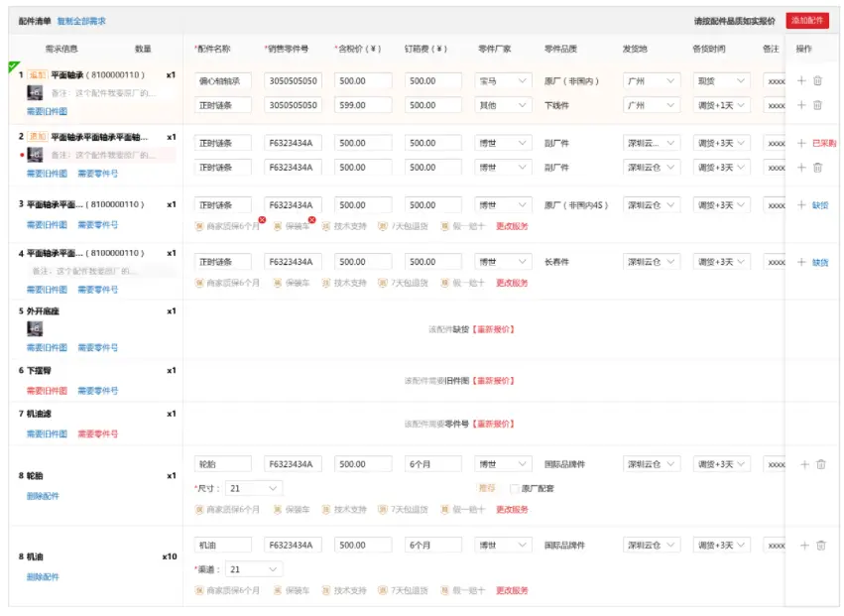Image resolution: width=844 pixels, height=616 pixels.
Task: Click 备货时间 column header
Action: [708, 49]
